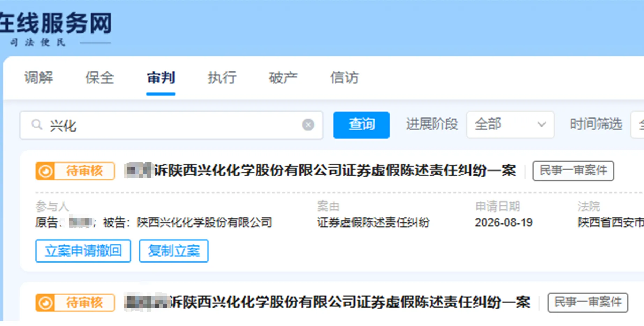Click 立案申请撤回 button on first case
This screenshot has width=644, height=326.
pos(83,251)
